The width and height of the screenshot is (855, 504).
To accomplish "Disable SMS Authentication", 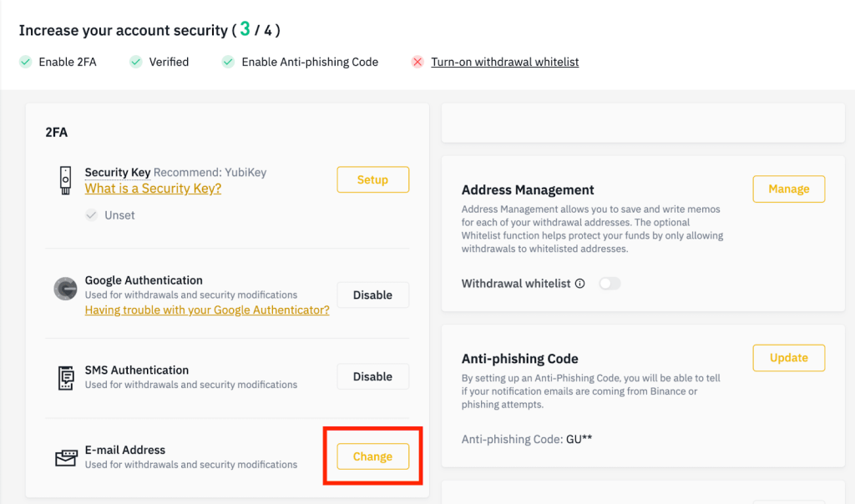I will point(372,376).
